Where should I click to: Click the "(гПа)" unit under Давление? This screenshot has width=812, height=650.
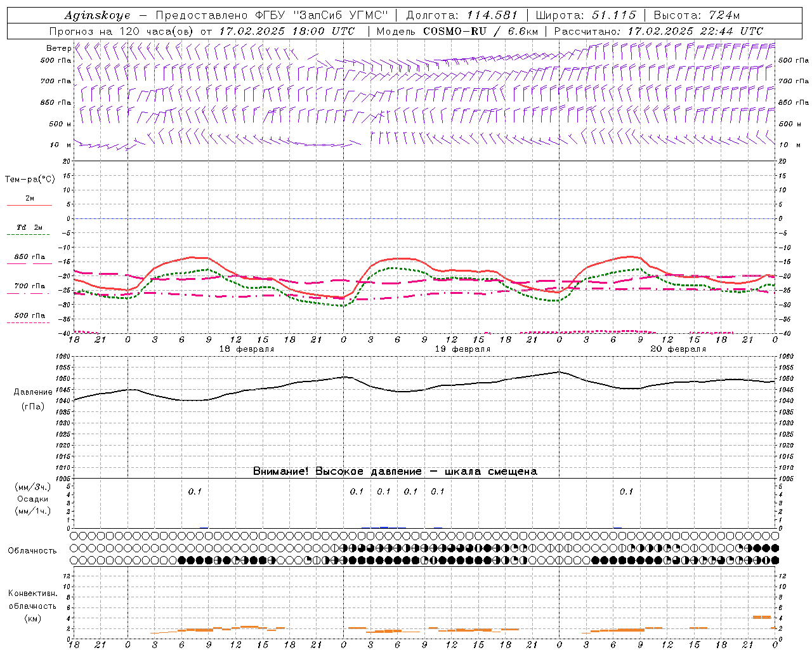32,407
